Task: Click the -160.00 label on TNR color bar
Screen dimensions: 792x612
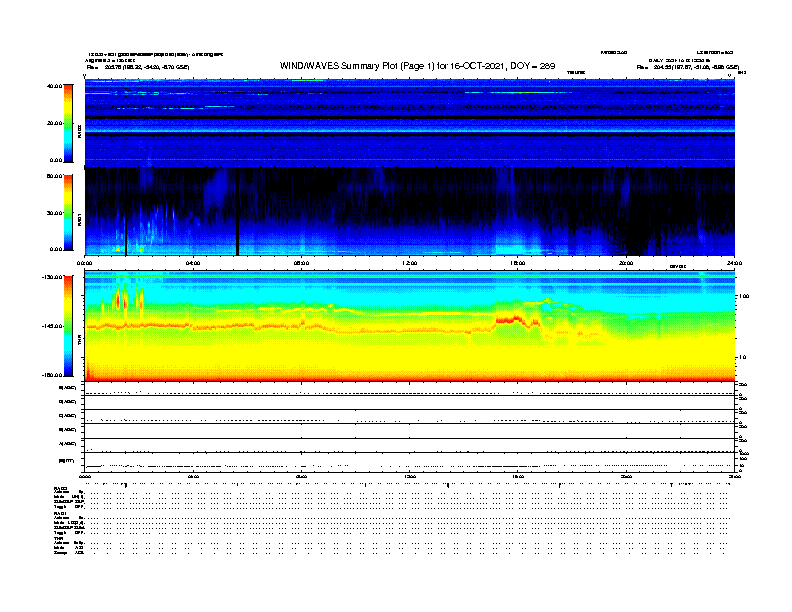Action: coord(53,375)
